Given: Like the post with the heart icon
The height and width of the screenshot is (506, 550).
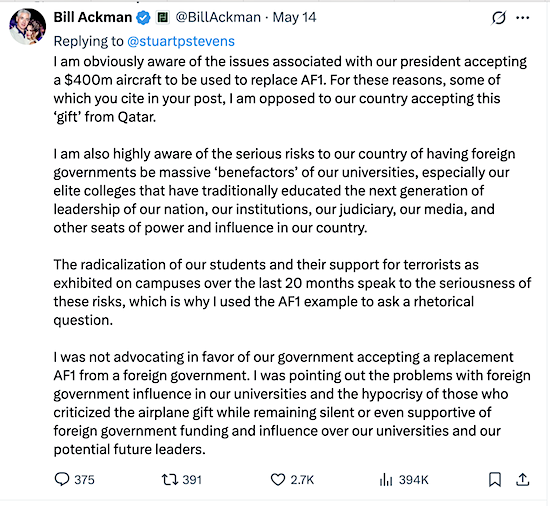Looking at the screenshot, I should (278, 479).
